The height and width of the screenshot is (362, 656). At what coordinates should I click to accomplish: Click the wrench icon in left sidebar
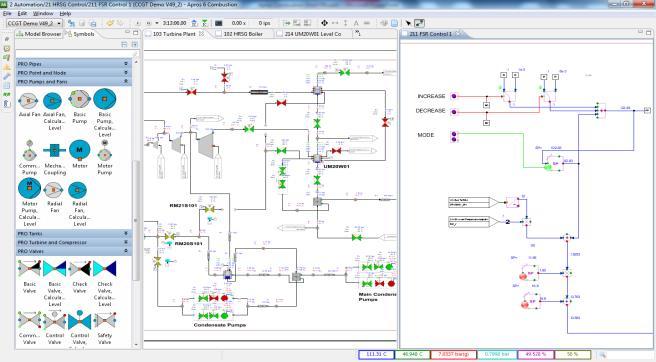(x=7, y=76)
